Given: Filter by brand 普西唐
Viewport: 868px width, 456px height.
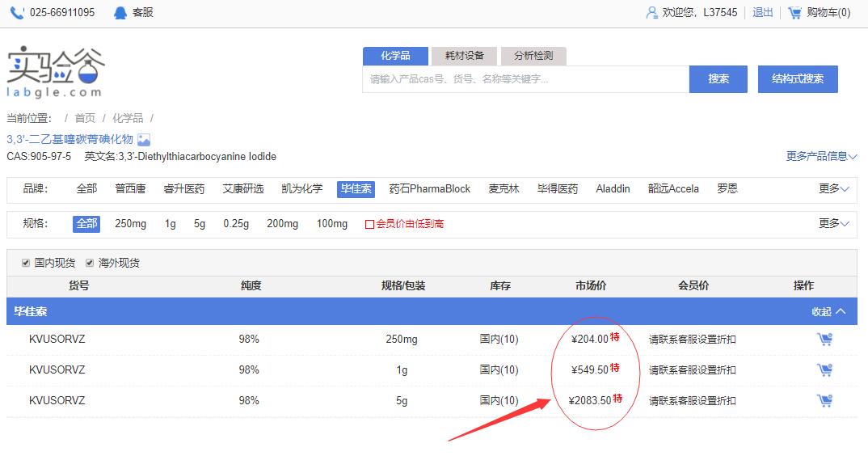Looking at the screenshot, I should coord(130,189).
